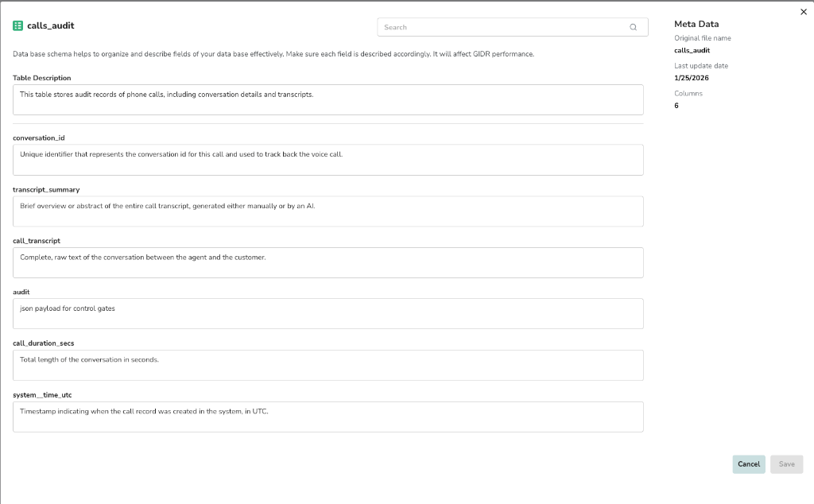
Task: Close the calls_audit schema dialog
Action: [803, 12]
